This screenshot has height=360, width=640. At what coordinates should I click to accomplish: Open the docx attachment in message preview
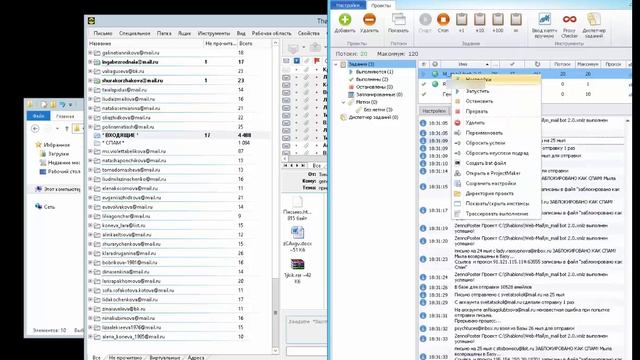tap(297, 239)
